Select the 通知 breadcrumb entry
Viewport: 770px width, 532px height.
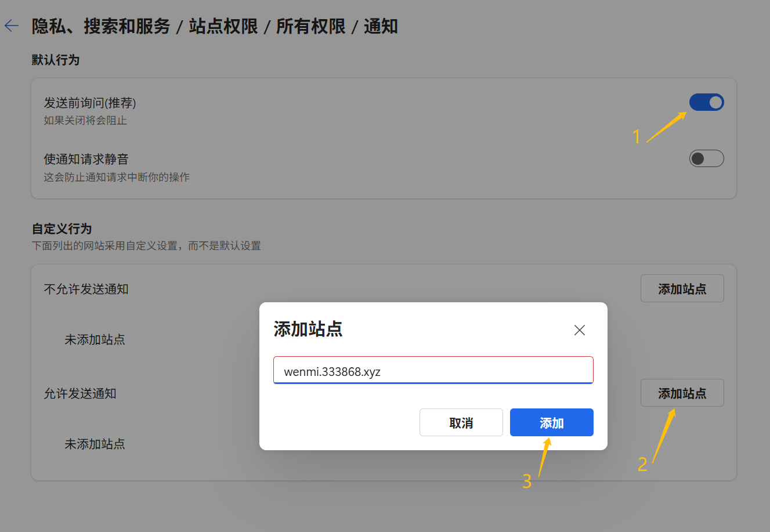pyautogui.click(x=381, y=26)
